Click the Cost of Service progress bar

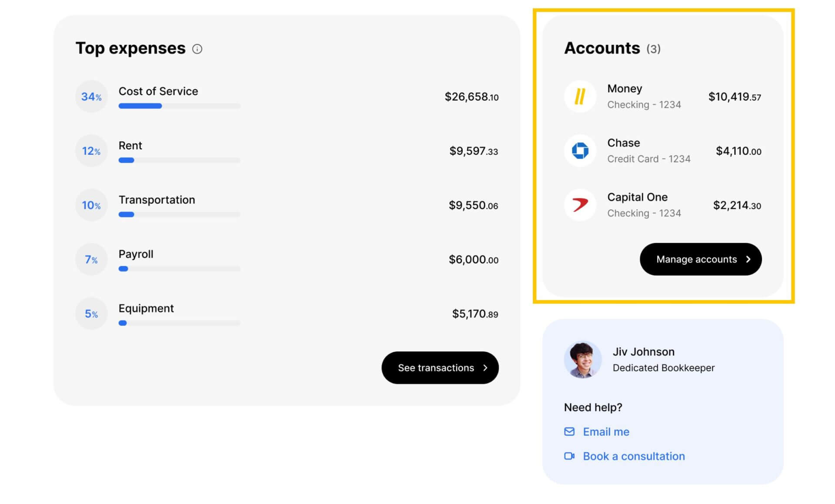pyautogui.click(x=179, y=106)
